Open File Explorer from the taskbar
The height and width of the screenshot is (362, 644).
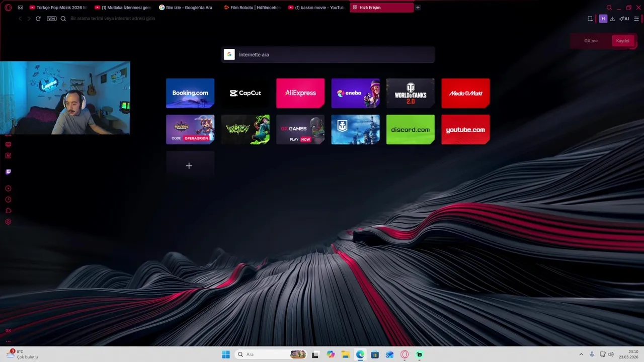click(346, 354)
